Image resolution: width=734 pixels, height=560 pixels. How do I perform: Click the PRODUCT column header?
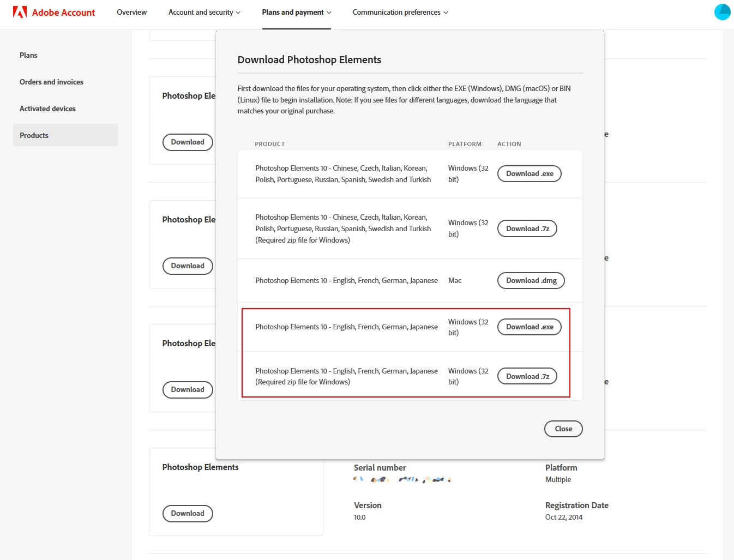[x=270, y=144]
